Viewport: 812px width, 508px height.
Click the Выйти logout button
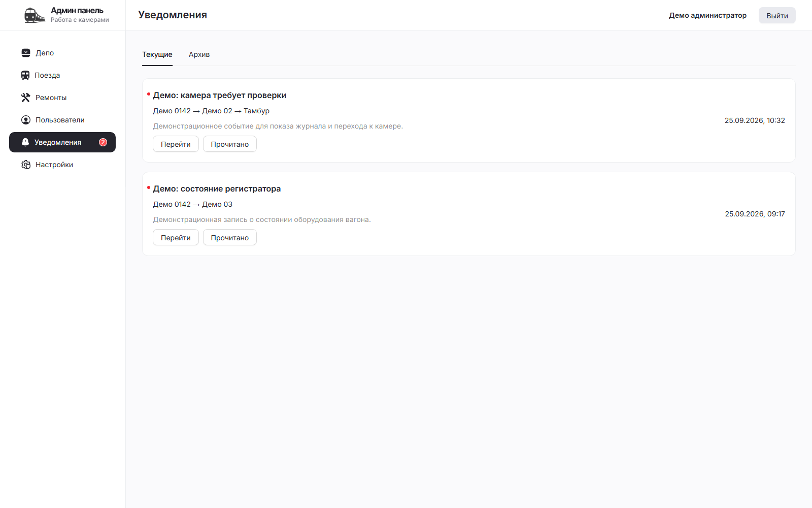[777, 15]
